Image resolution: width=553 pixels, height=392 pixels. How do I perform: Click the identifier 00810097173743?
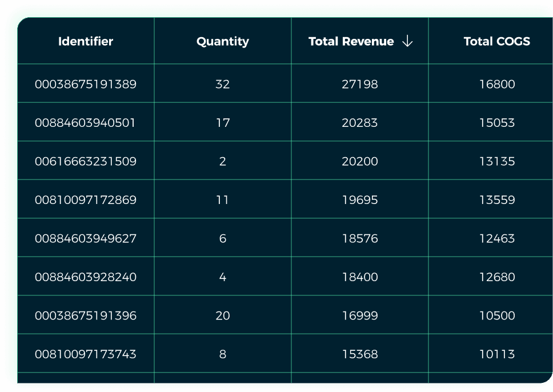pos(85,354)
